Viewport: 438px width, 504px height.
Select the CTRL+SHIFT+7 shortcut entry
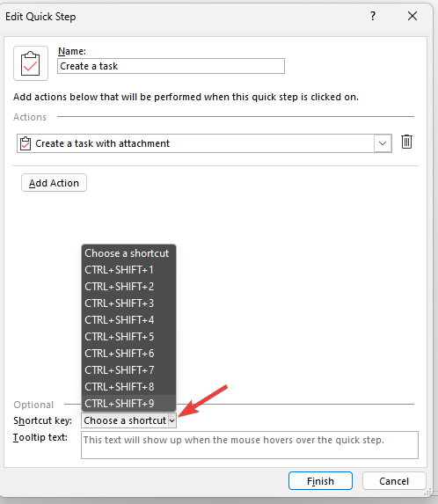click(128, 370)
